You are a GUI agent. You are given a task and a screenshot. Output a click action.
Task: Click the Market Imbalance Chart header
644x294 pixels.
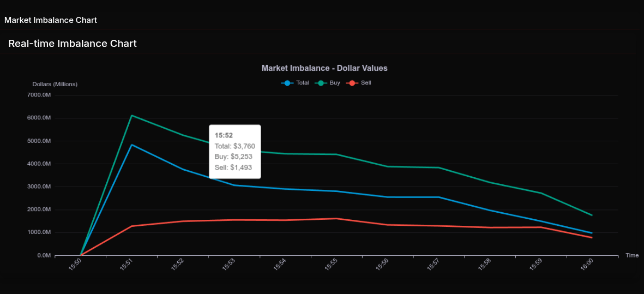pyautogui.click(x=51, y=20)
